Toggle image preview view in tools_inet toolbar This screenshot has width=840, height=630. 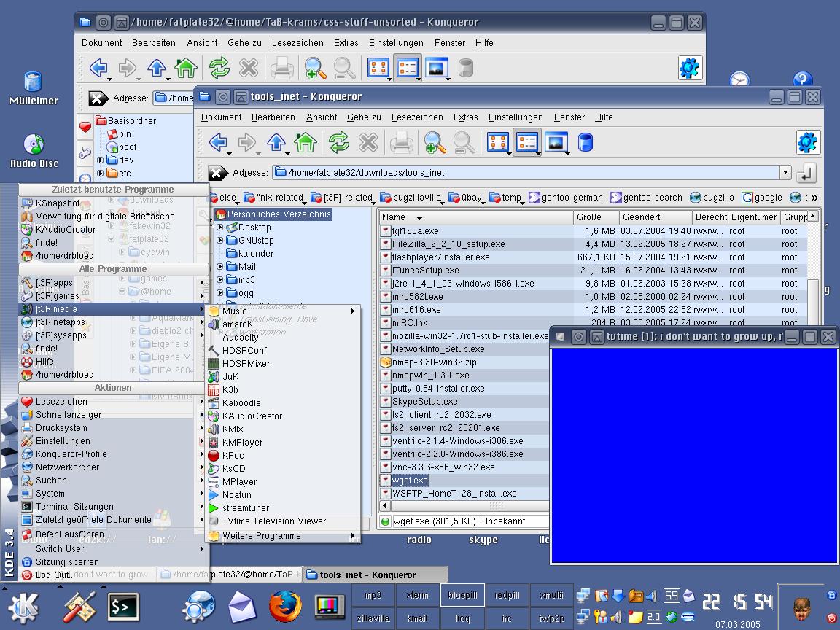(556, 142)
